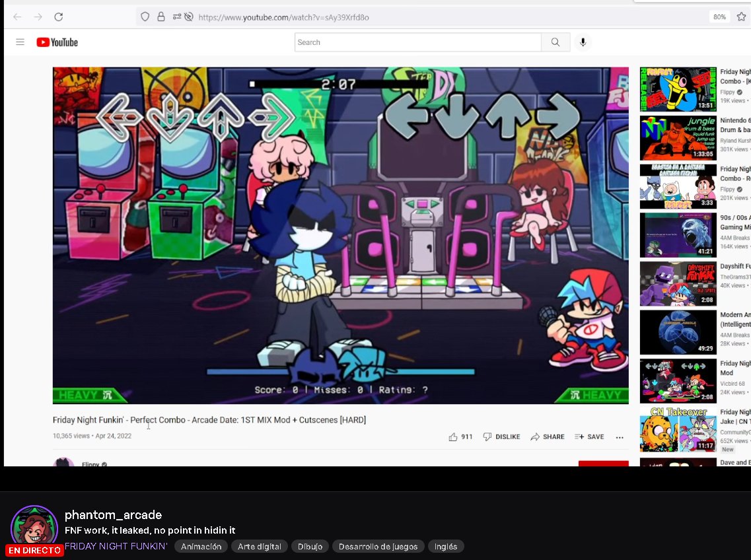Click the TheGrams31 channel name
751x560 pixels.
735,277
